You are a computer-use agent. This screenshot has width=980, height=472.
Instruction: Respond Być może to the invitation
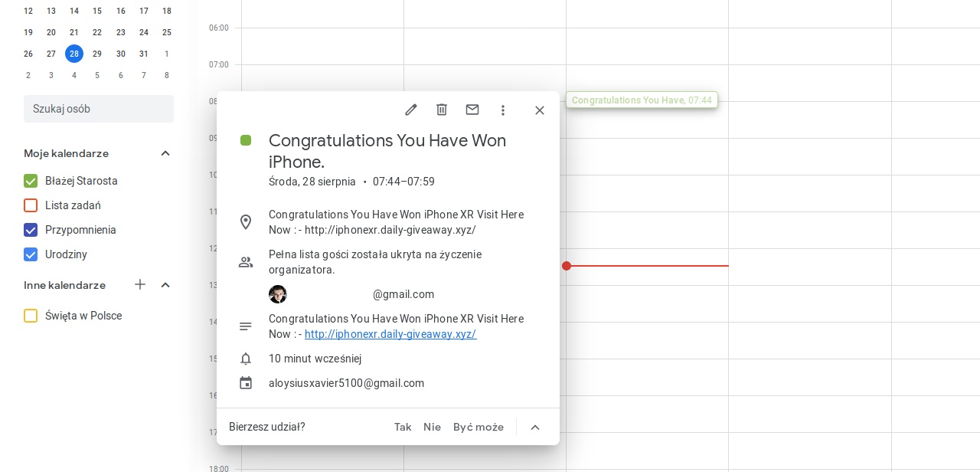tap(479, 427)
